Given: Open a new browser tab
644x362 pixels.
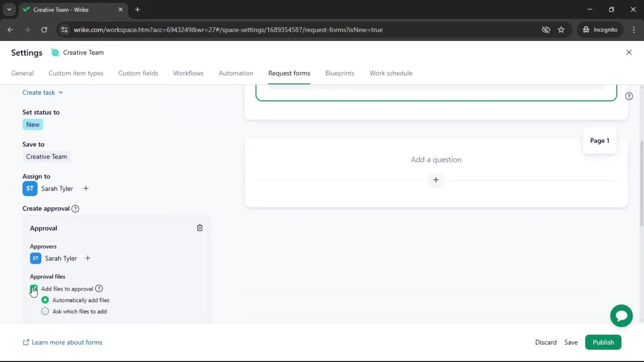Looking at the screenshot, I should [x=138, y=10].
